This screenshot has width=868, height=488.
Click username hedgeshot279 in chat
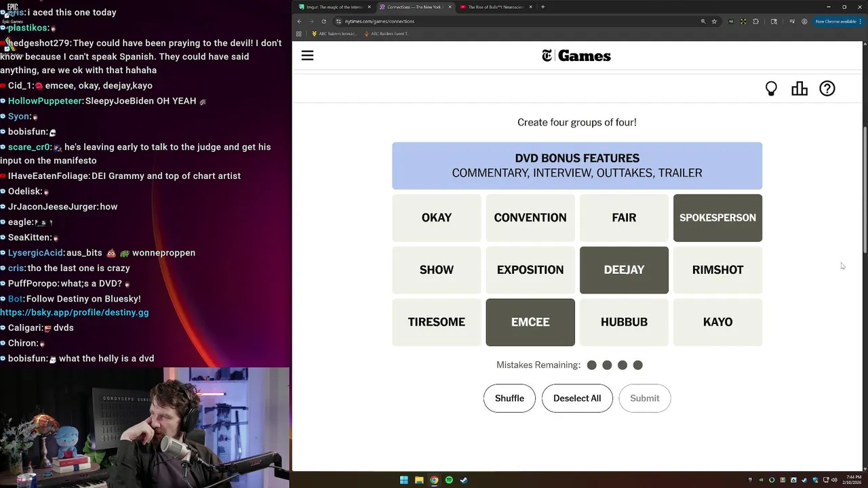tap(40, 43)
